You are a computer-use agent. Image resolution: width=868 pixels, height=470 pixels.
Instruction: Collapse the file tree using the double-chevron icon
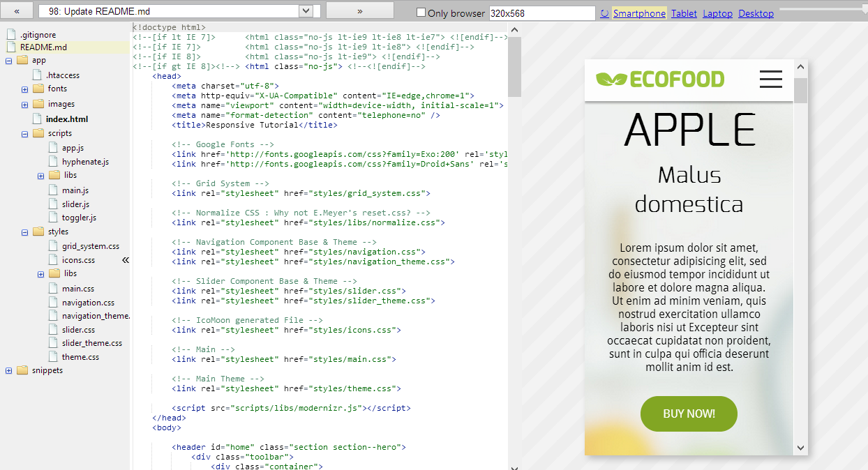pyautogui.click(x=126, y=259)
